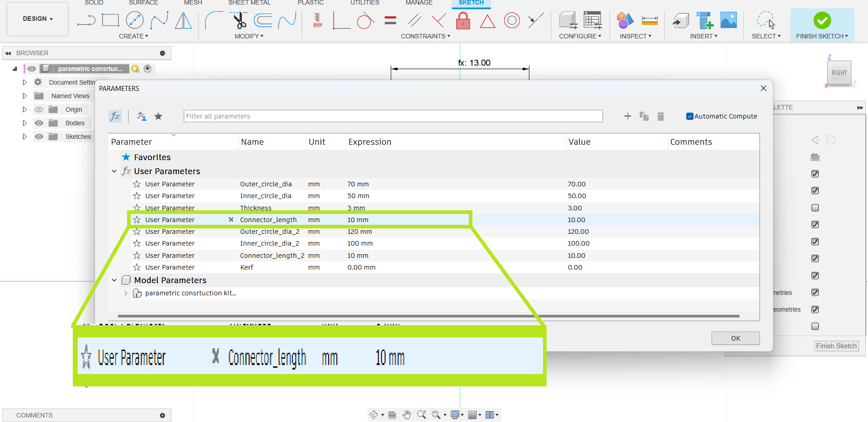
Task: Select the center diameter circle tool
Action: click(135, 20)
